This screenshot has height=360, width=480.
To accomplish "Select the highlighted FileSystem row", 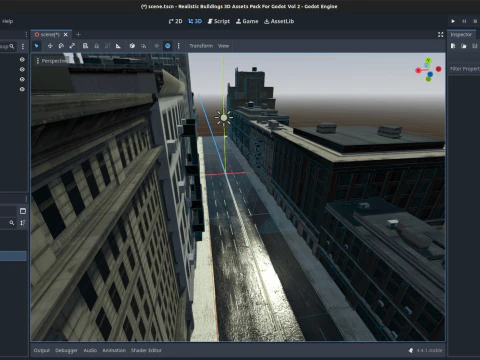I will click(x=13, y=256).
